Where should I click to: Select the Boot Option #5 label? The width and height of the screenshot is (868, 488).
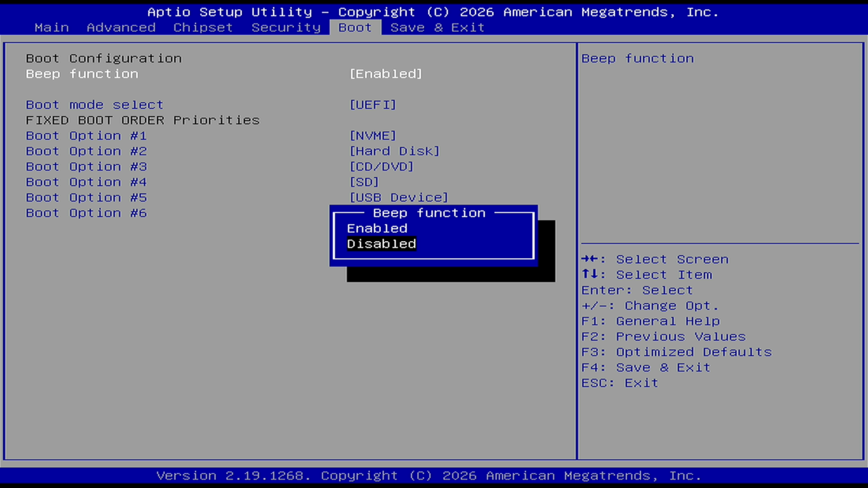(86, 198)
